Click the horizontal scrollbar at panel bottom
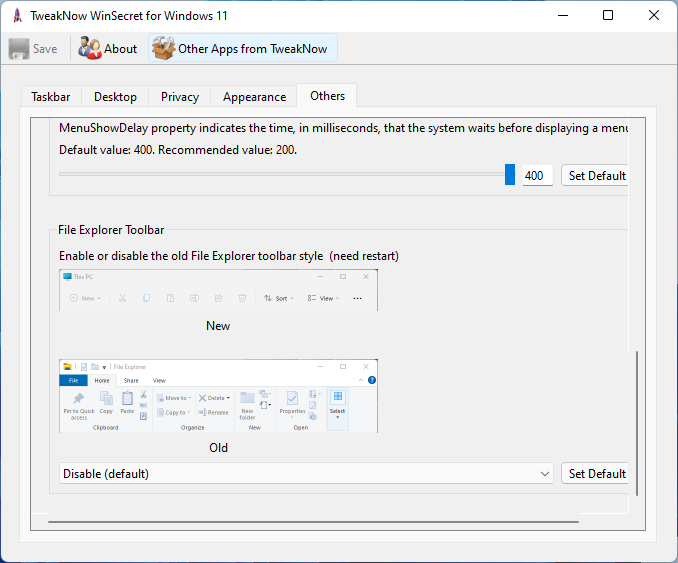The image size is (678, 563). [312, 521]
